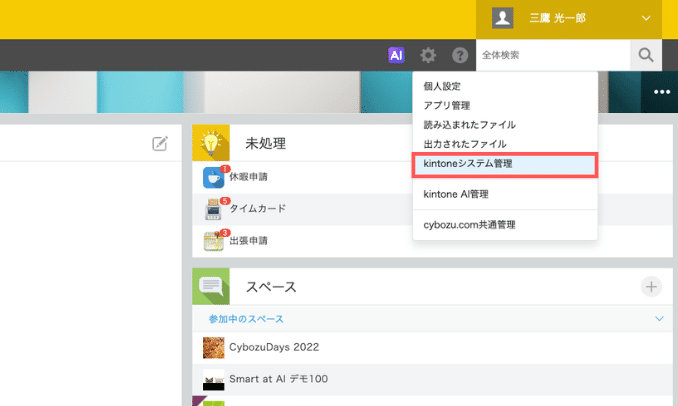This screenshot has height=406, width=678.
Task: Collapse the 参加中のスペース section chevron
Action: click(659, 319)
